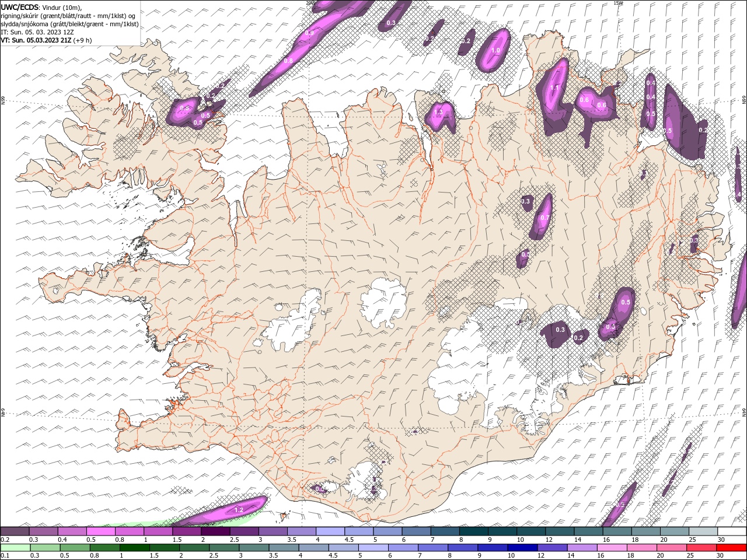Click the 1.1 precipitation value label
The width and height of the screenshot is (747, 560).
click(554, 88)
